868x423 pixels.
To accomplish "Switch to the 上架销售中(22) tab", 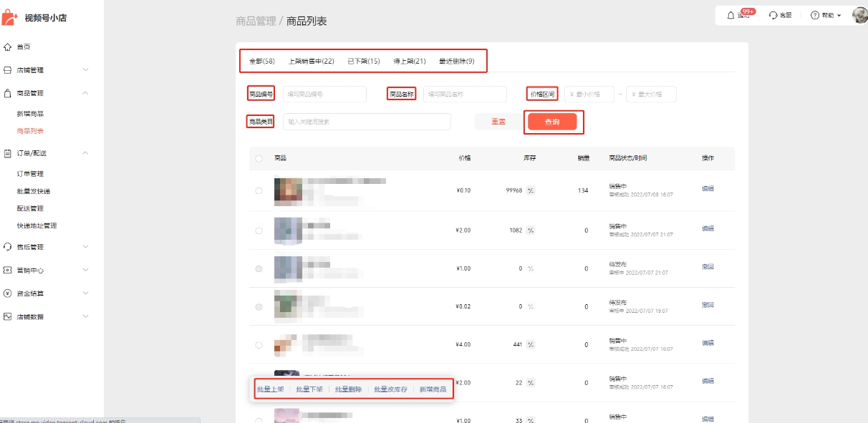I will (311, 62).
